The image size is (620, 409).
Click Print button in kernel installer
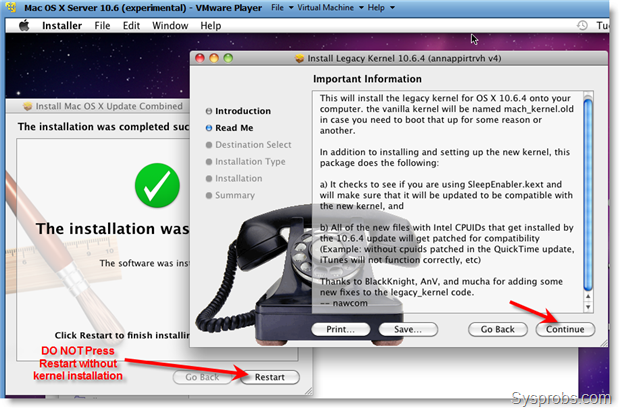pos(340,330)
